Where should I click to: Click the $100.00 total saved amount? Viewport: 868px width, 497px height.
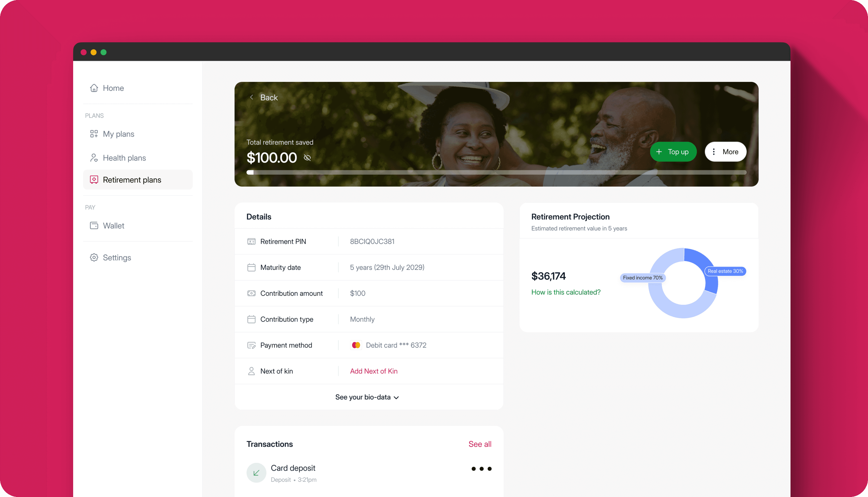271,158
